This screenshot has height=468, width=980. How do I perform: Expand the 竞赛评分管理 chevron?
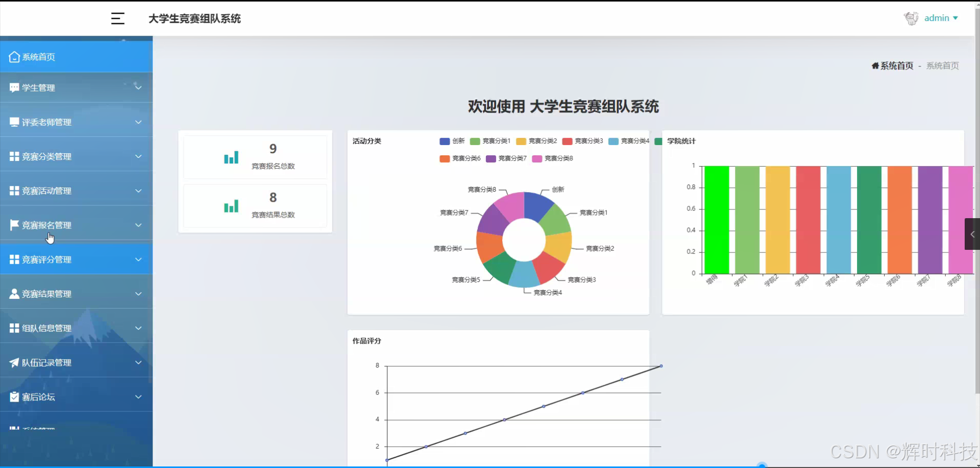[x=138, y=260]
